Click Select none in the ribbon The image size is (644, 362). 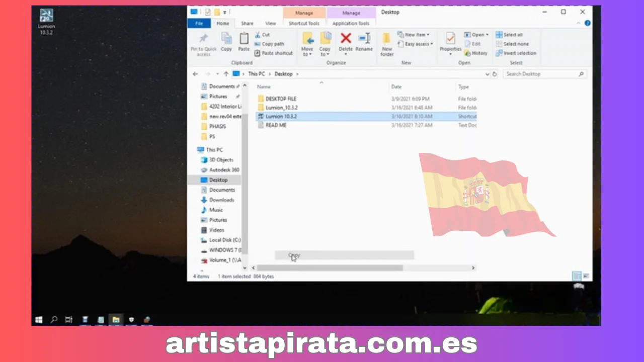tap(512, 44)
